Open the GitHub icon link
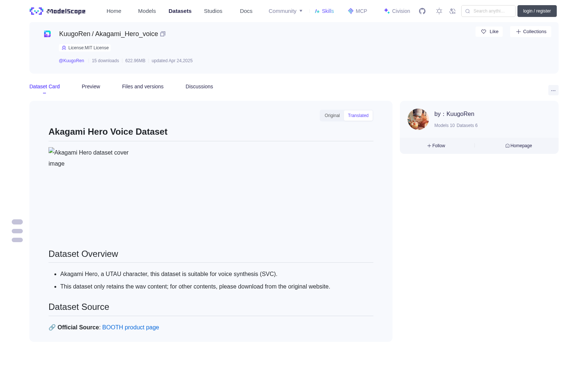 [422, 11]
